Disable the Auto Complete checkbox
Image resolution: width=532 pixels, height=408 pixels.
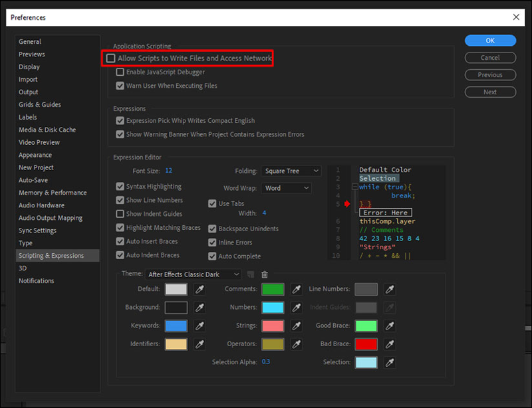coord(213,256)
